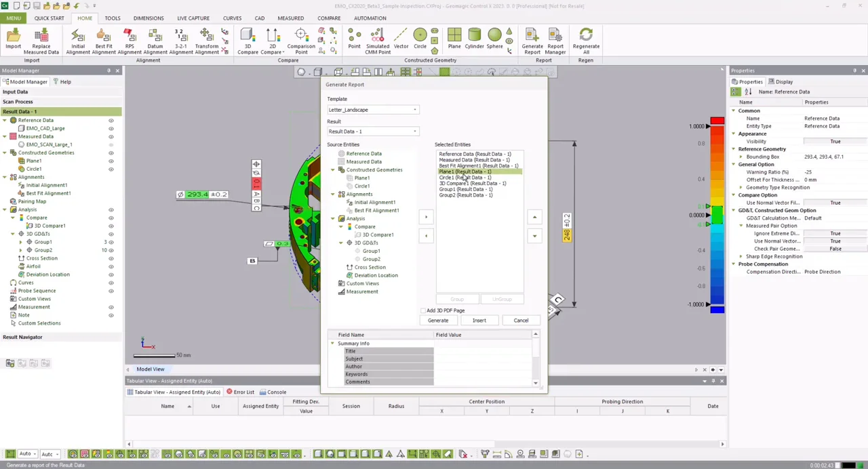Cancel the Generate Report dialog
The height and width of the screenshot is (469, 868).
point(521,321)
